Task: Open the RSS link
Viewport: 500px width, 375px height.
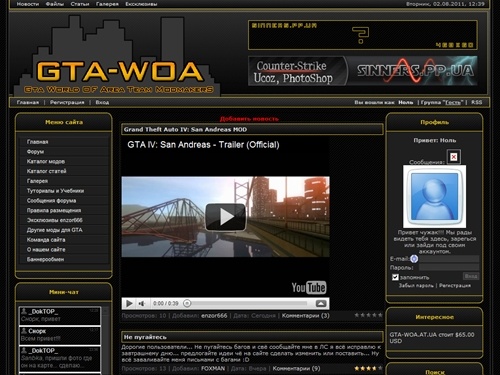Action: pos(477,102)
